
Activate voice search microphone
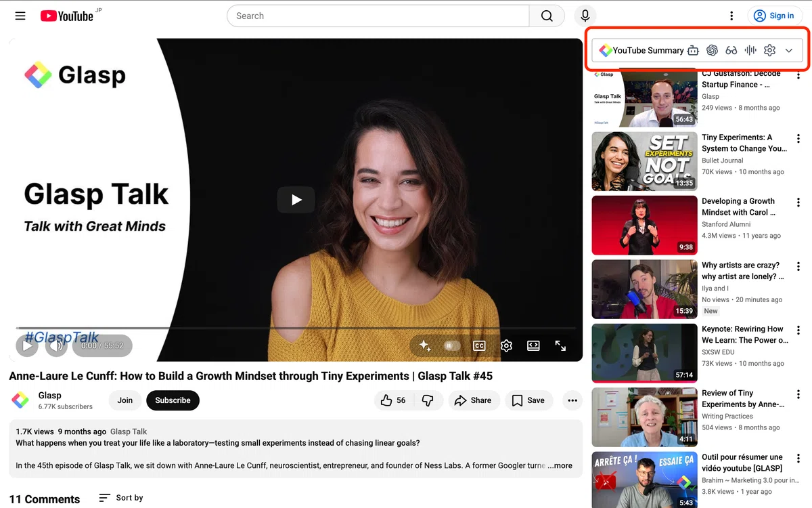pyautogui.click(x=585, y=16)
